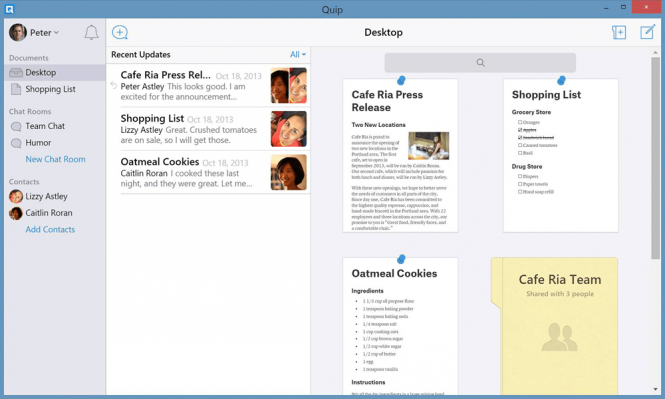This screenshot has width=665, height=399.
Task: Click the magnifier icon in search bar
Action: pyautogui.click(x=480, y=63)
